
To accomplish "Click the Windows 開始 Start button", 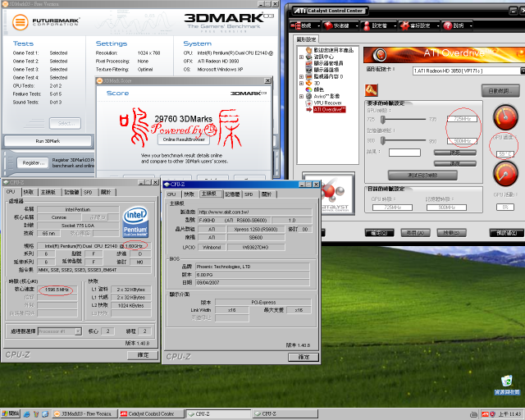I will tap(11, 413).
